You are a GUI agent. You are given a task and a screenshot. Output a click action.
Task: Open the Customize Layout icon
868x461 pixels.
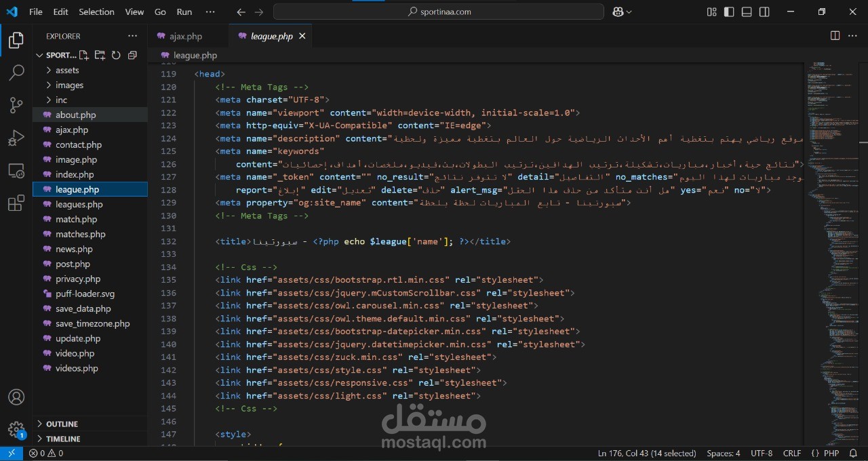[711, 12]
